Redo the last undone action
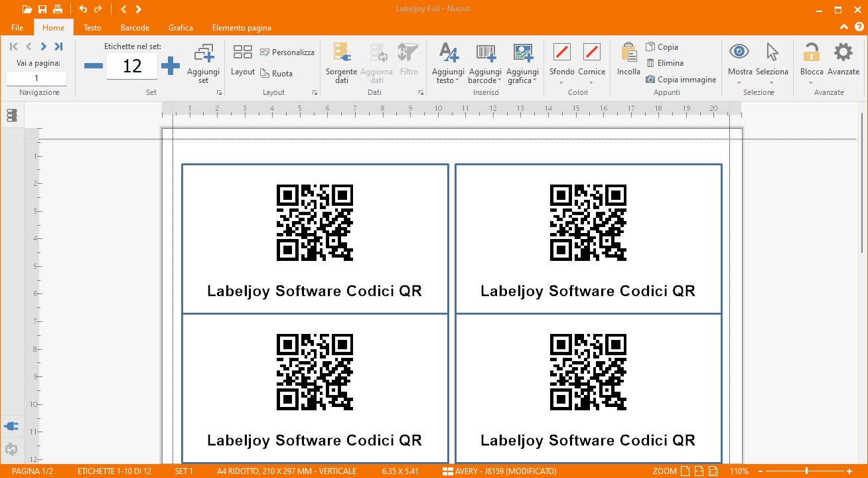Screen dimensions: 868x478 click(x=98, y=9)
